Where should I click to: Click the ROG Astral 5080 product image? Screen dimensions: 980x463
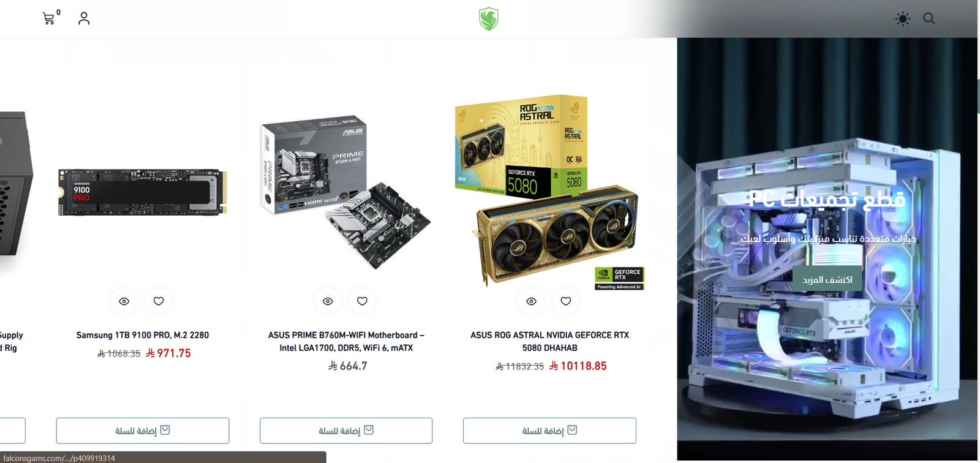[x=549, y=191]
